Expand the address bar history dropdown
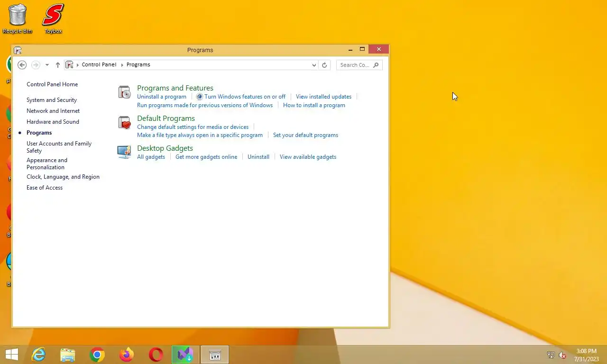Viewport: 607px width, 364px height. tap(314, 65)
